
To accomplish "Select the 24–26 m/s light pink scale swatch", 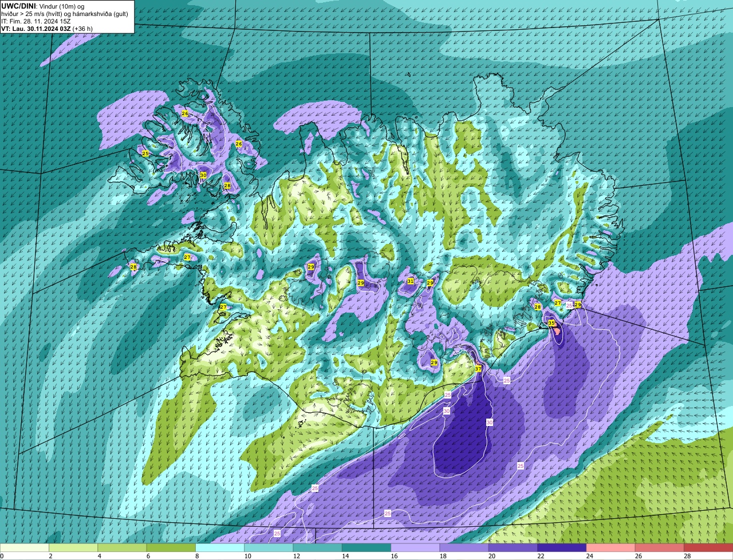I will click(610, 547).
